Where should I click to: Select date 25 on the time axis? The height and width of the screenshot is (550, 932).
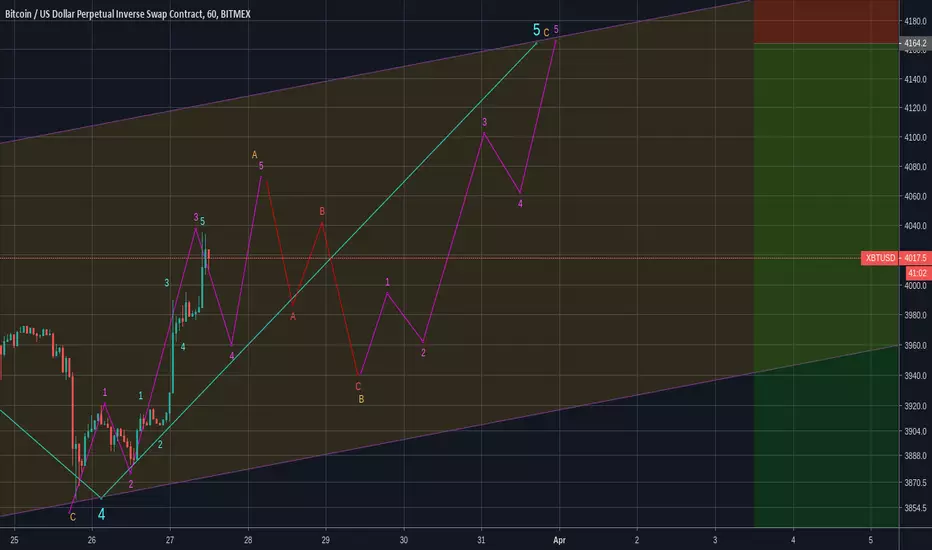[14, 540]
